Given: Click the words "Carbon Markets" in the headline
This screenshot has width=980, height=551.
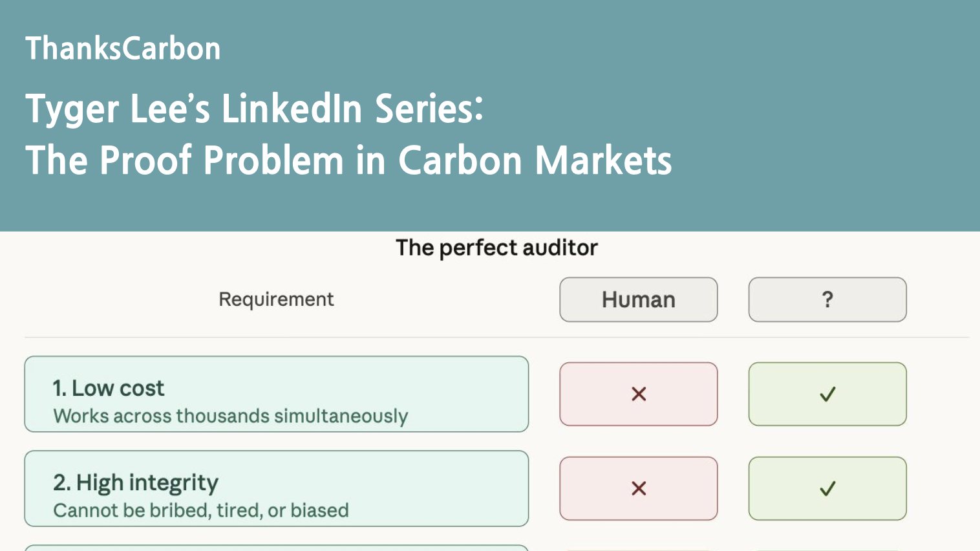Looking at the screenshot, I should click(x=535, y=160).
